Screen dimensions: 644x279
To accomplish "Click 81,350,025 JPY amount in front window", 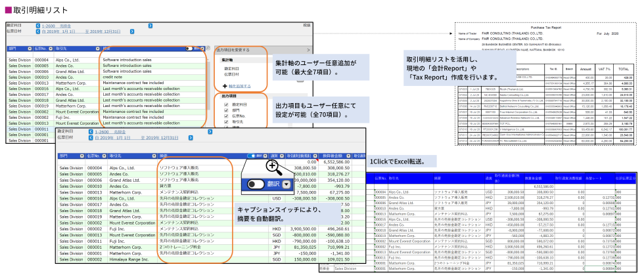I will (x=302, y=248).
